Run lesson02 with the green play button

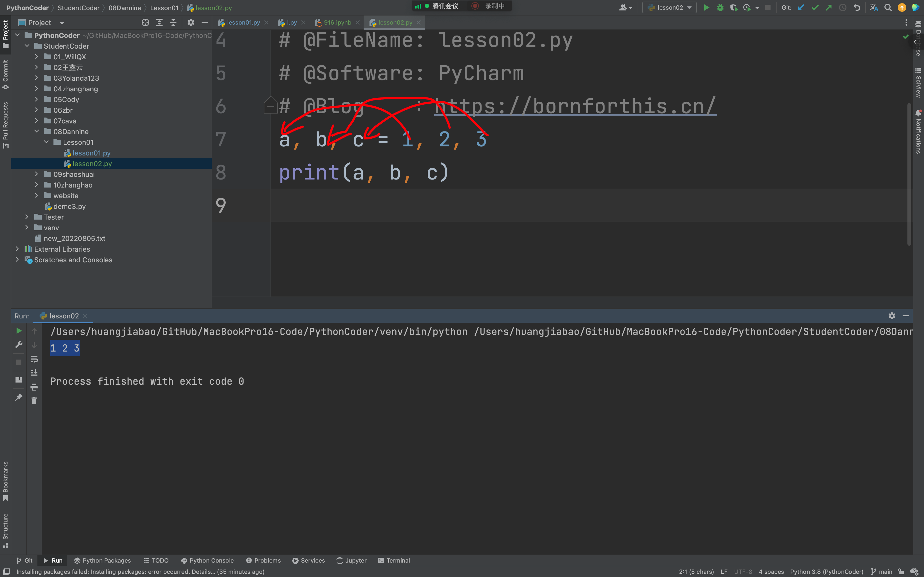(706, 8)
